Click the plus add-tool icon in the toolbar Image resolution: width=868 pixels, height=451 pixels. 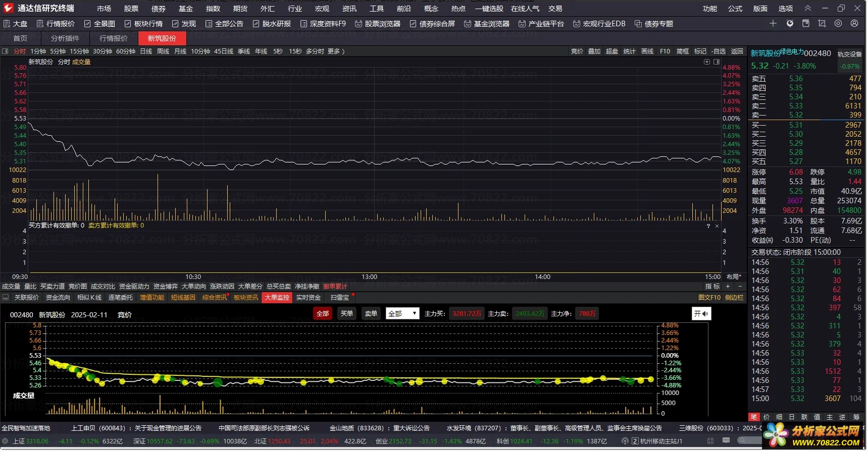[x=773, y=23]
